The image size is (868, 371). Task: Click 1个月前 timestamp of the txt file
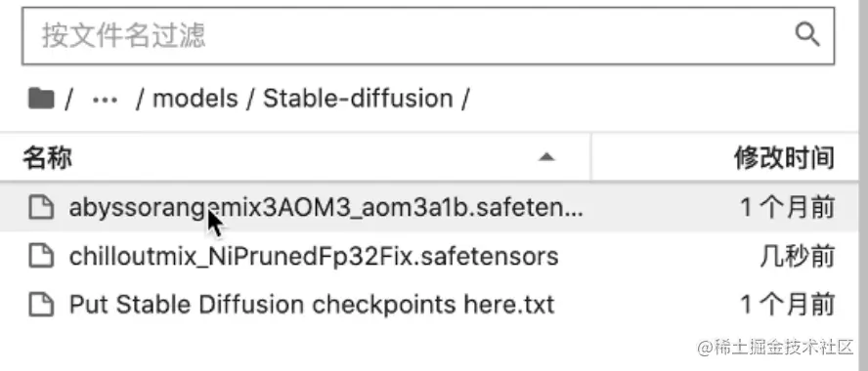coord(787,304)
